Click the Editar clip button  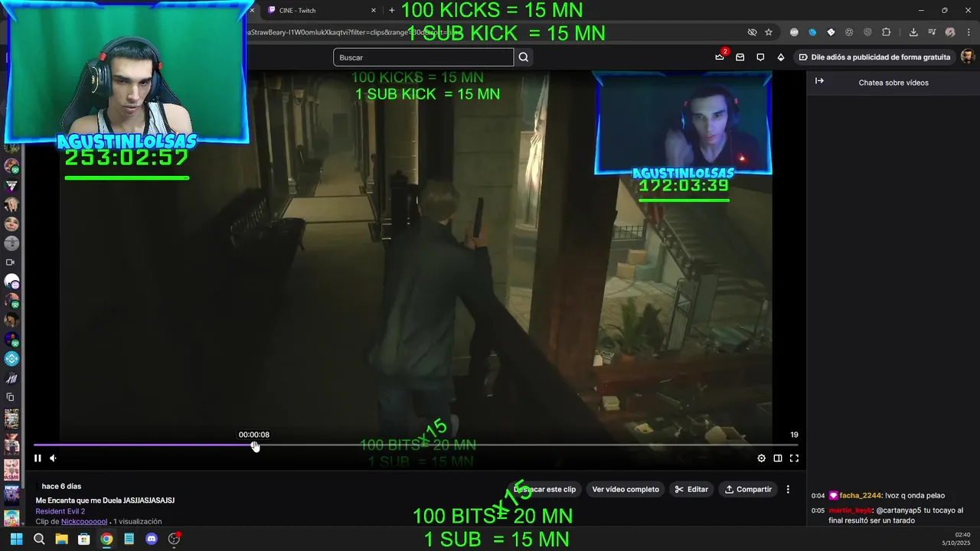(691, 489)
